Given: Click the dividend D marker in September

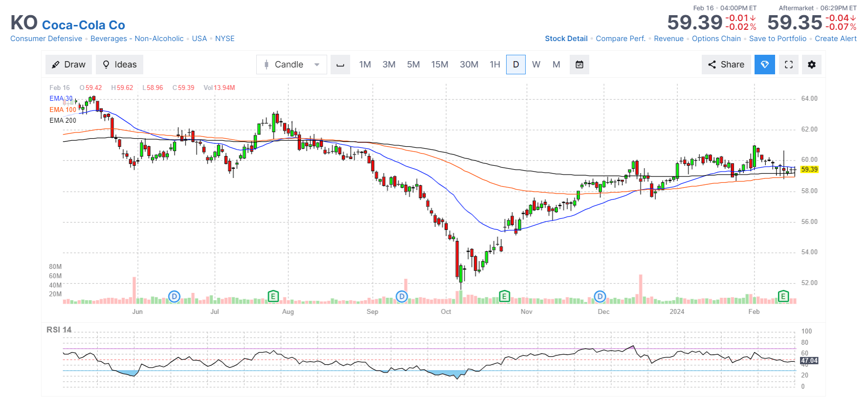Looking at the screenshot, I should (x=401, y=296).
